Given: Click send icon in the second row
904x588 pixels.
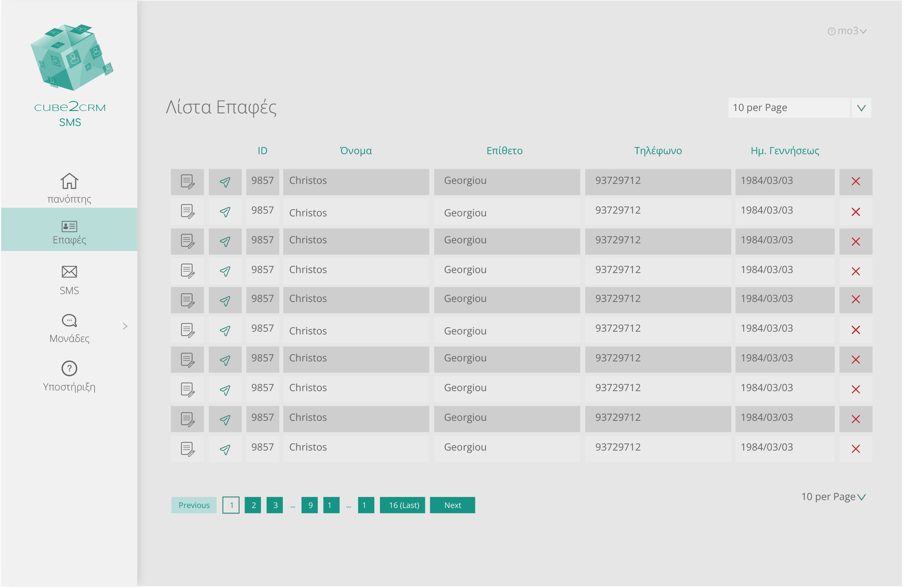Looking at the screenshot, I should pos(225,212).
